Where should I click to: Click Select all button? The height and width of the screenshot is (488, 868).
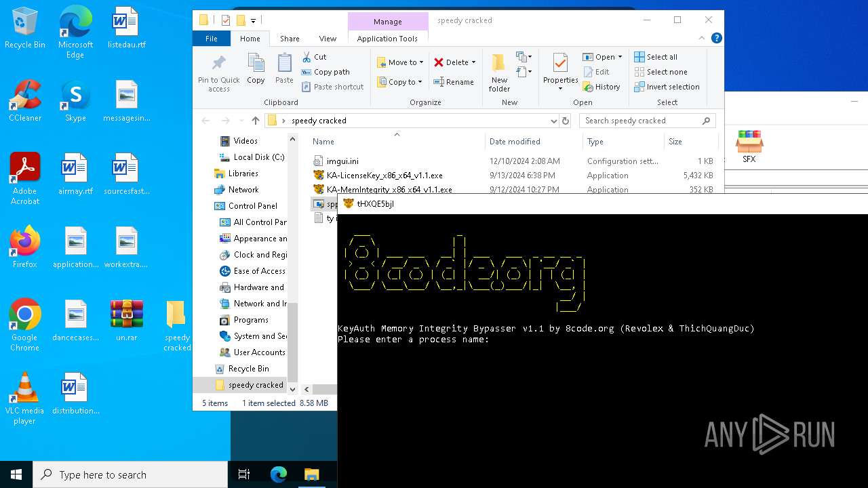(x=656, y=57)
